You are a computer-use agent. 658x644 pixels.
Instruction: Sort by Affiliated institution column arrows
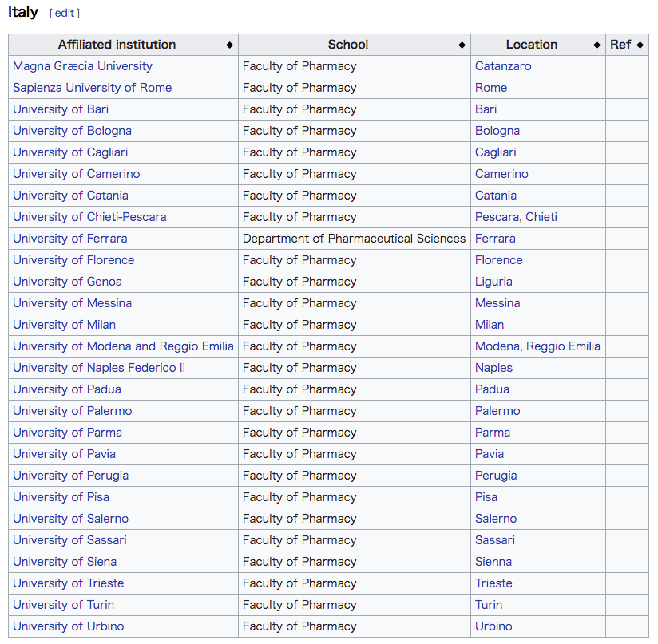click(x=229, y=45)
